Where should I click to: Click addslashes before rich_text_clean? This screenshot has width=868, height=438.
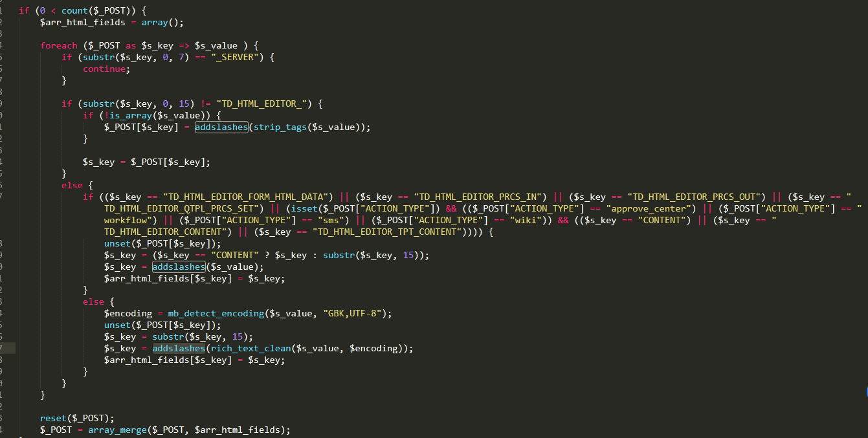pyautogui.click(x=179, y=349)
